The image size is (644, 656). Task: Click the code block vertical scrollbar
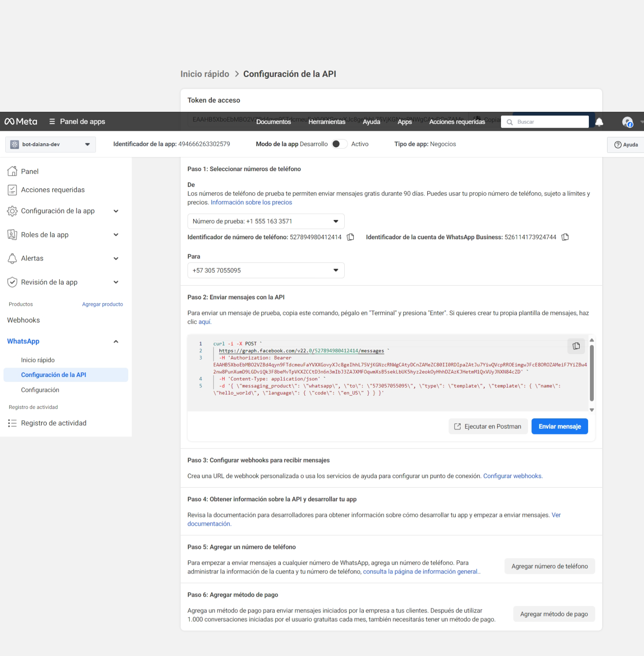tap(592, 373)
